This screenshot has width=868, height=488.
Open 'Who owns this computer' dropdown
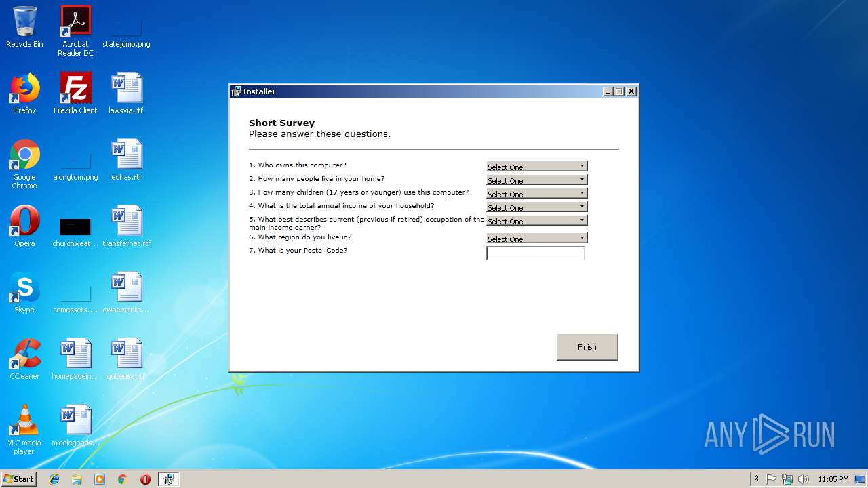536,167
